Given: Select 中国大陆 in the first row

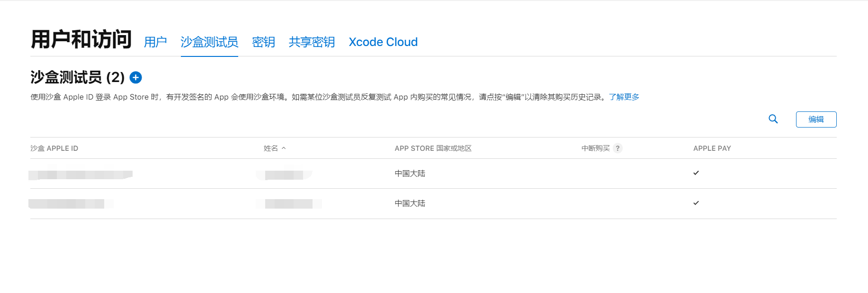Looking at the screenshot, I should (410, 174).
